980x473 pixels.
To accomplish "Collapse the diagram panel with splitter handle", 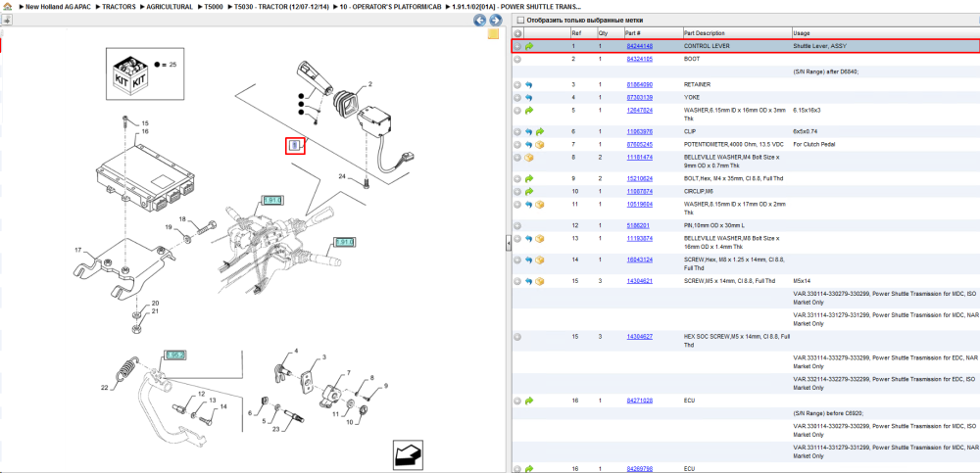I will pos(508,243).
